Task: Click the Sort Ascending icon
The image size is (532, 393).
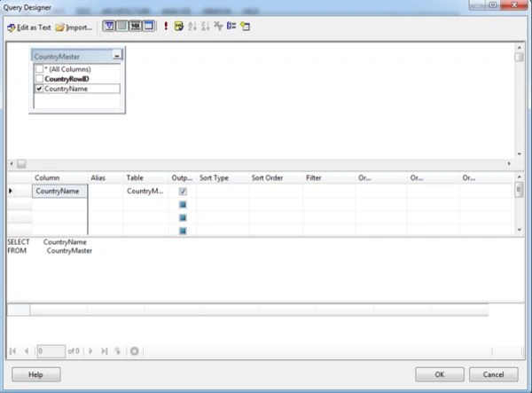Action: click(192, 26)
